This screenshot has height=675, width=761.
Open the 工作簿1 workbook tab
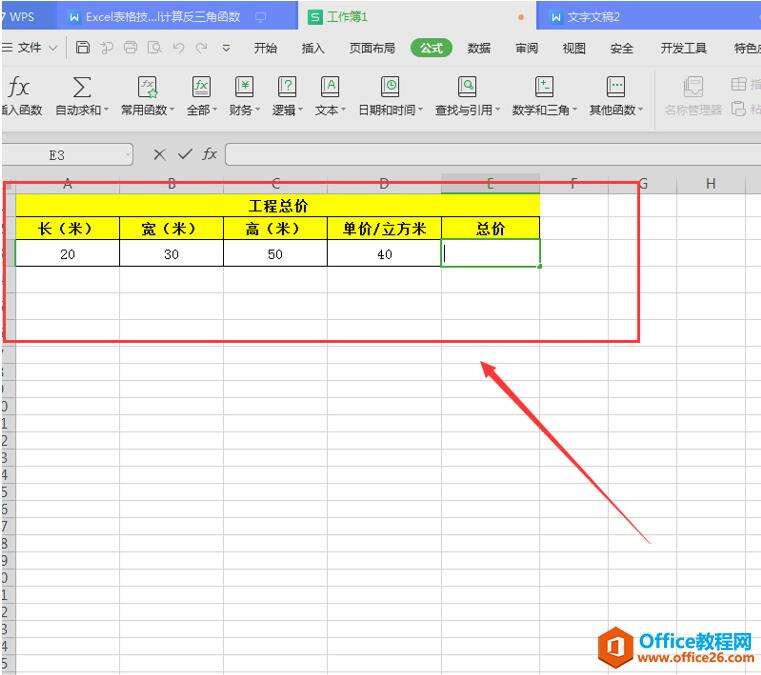417,17
